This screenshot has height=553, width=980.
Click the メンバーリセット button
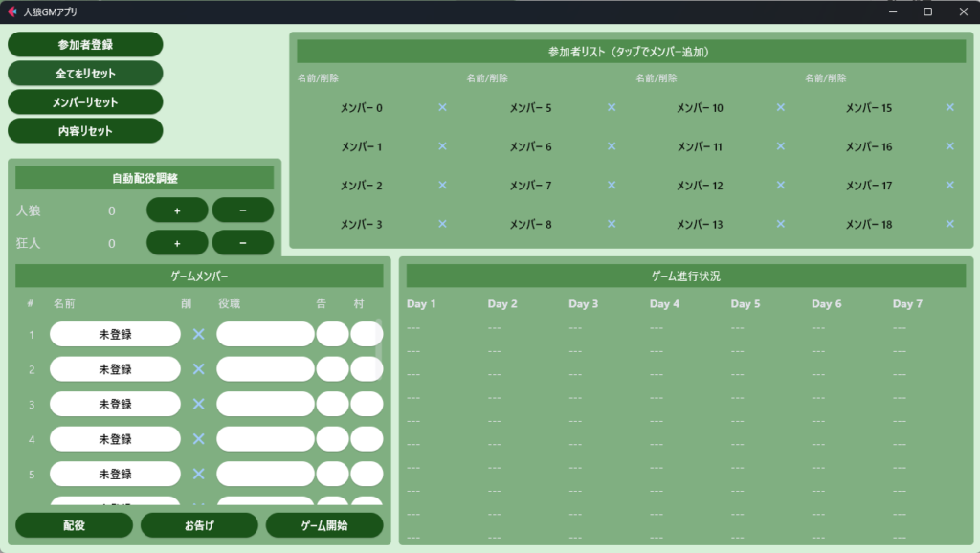point(85,101)
